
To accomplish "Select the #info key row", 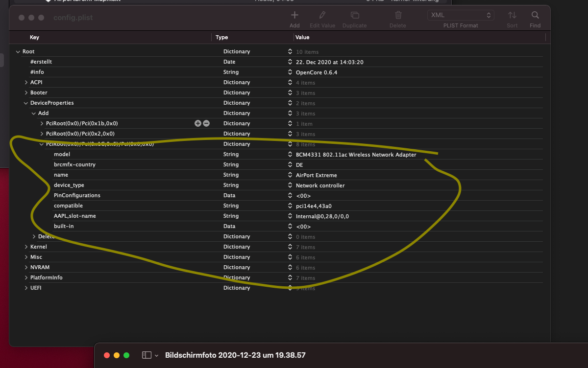I will click(x=37, y=72).
